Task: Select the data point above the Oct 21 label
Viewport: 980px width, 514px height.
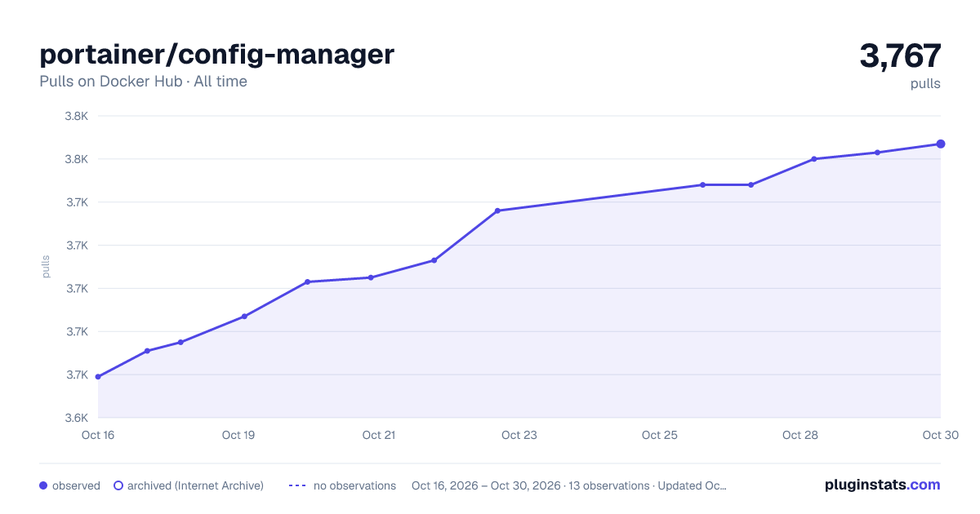Action: 371,277
